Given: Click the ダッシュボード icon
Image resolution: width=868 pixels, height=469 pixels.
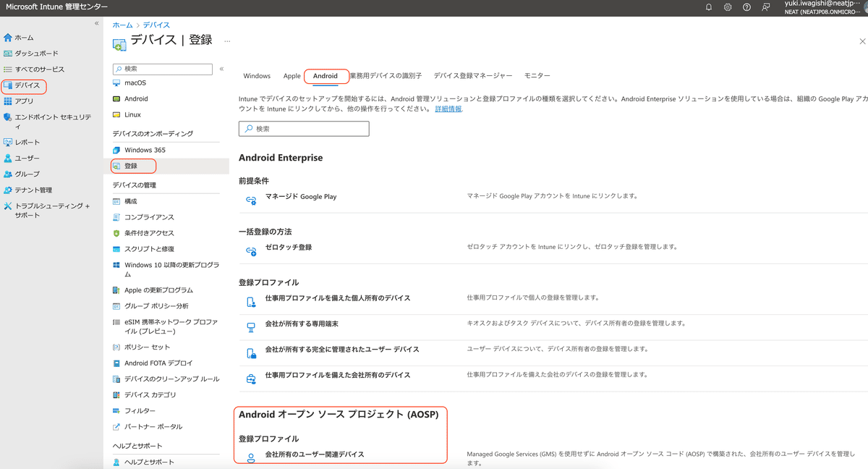Looking at the screenshot, I should (x=8, y=54).
